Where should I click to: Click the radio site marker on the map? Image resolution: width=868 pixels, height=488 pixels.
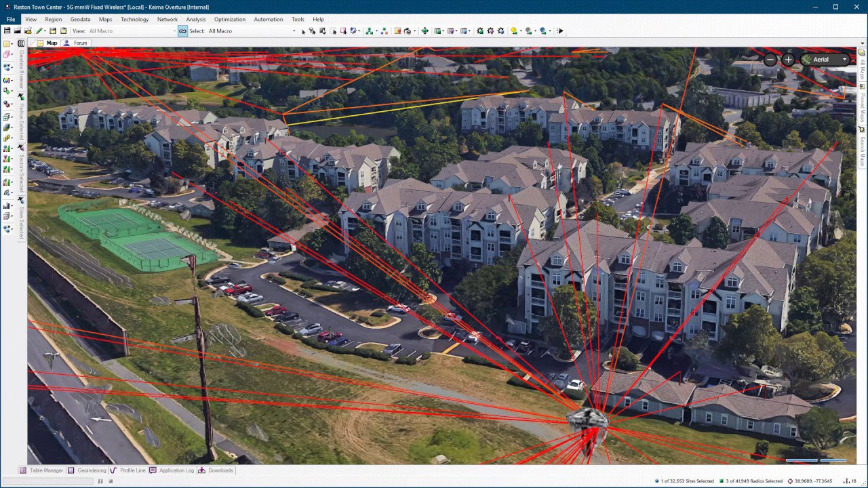587,420
